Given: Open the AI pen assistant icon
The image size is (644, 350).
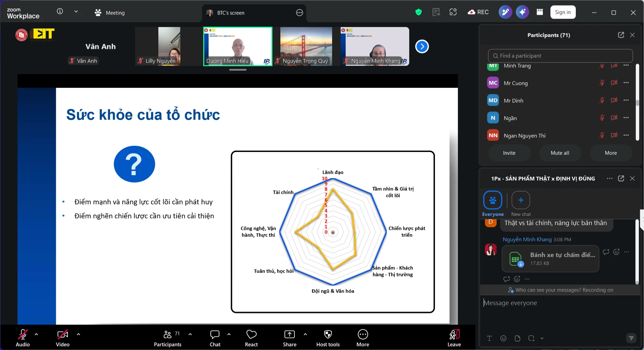Looking at the screenshot, I should coord(505,12).
